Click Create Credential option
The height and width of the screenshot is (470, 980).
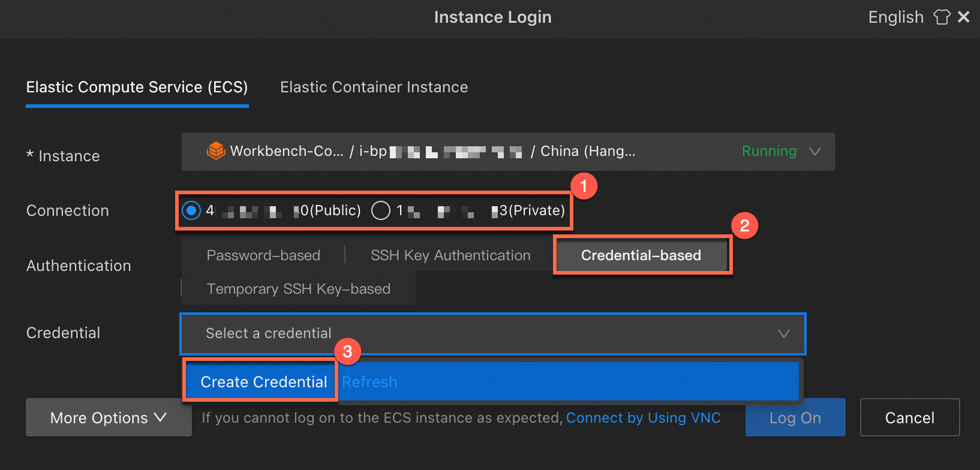click(x=263, y=382)
